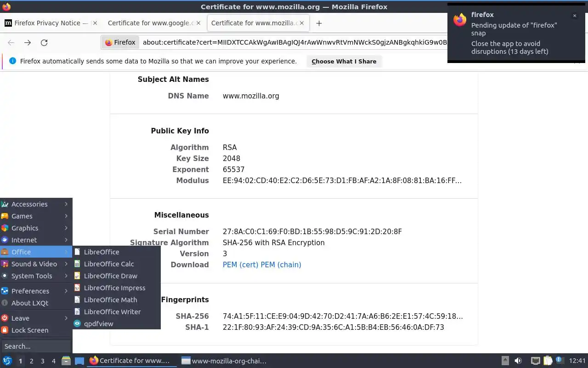
Task: Click the network connection tray icon
Action: (535, 361)
